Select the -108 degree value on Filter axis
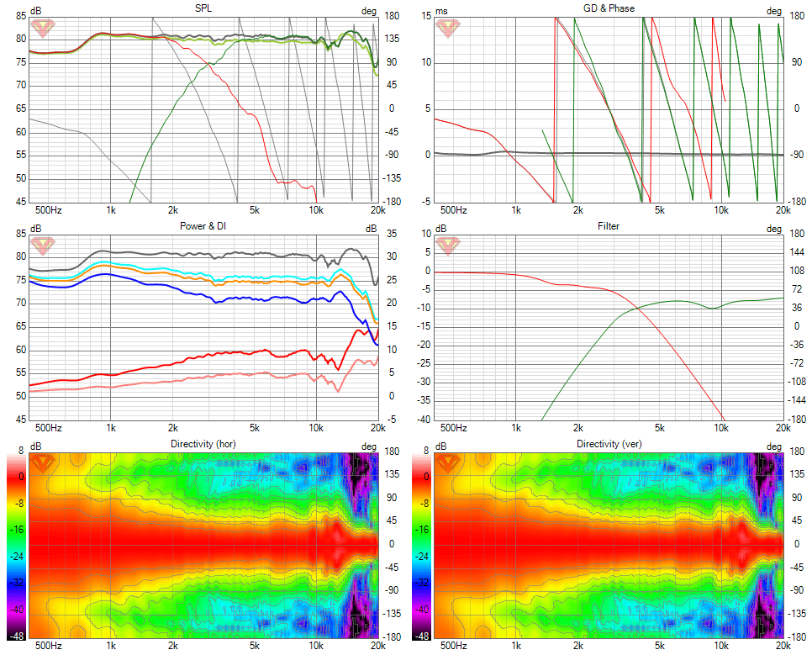The image size is (812, 655). pos(796,382)
